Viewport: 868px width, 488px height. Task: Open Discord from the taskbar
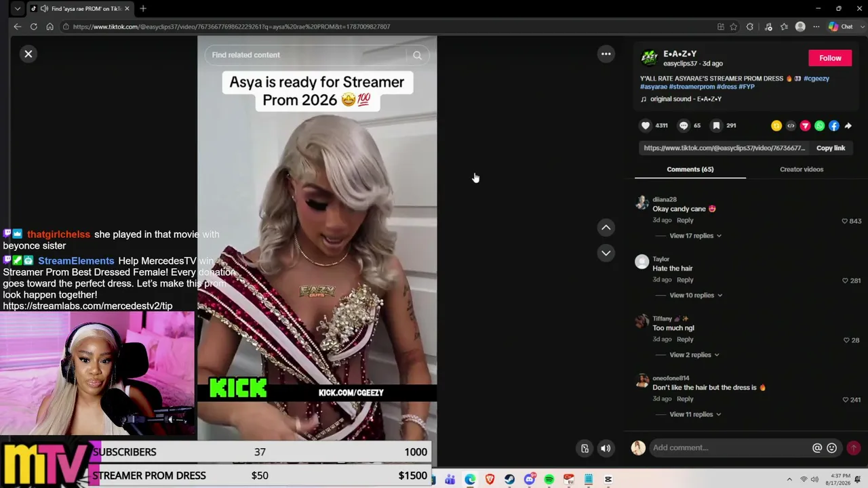click(530, 479)
